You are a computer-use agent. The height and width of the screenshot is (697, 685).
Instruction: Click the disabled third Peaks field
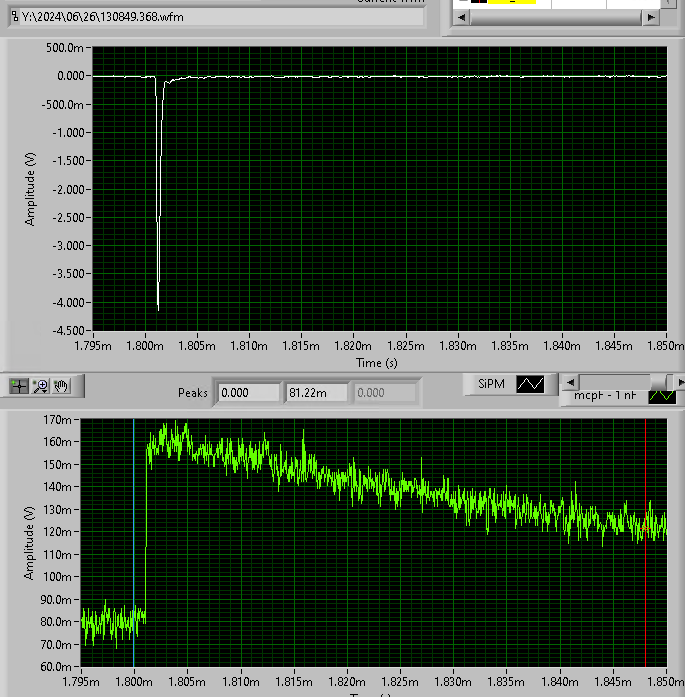[385, 393]
